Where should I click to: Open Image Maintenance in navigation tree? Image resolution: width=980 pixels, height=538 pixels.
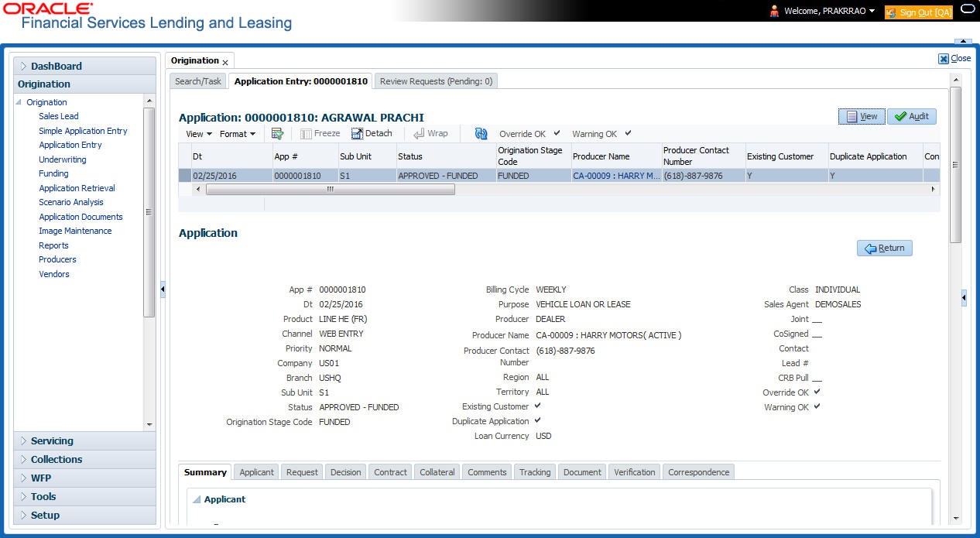pos(75,231)
